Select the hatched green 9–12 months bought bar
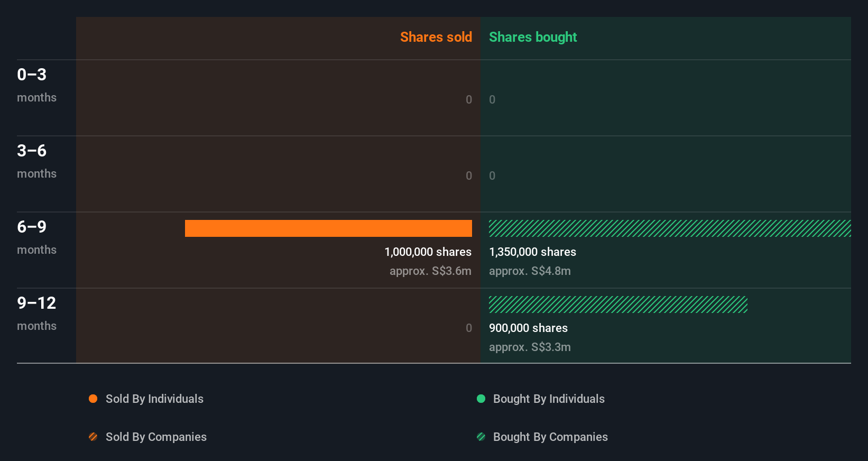 [618, 305]
